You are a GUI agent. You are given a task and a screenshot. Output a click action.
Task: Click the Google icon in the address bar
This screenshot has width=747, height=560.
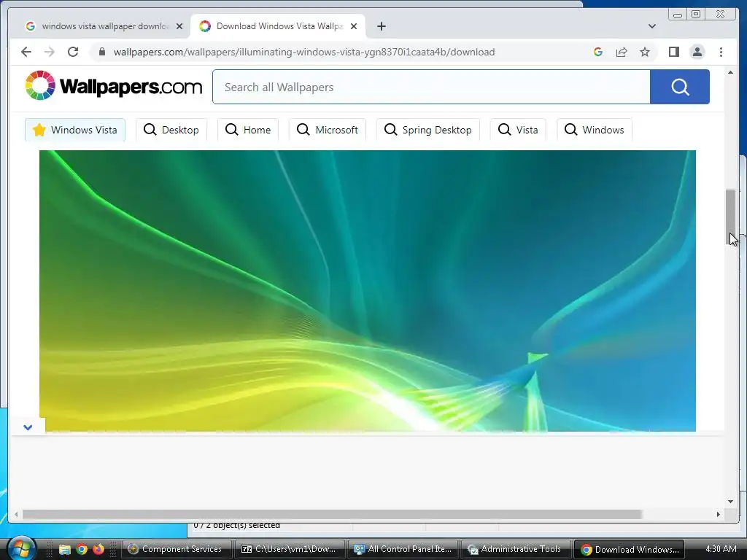[x=598, y=52]
